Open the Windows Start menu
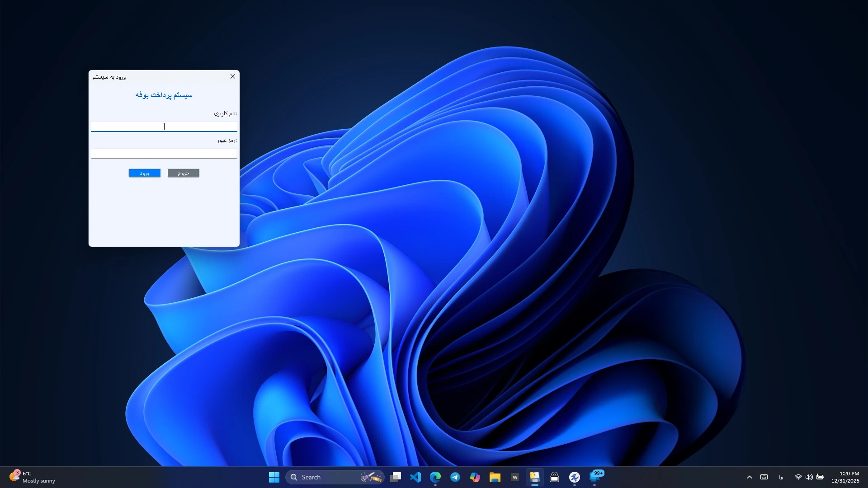Image resolution: width=868 pixels, height=488 pixels. click(x=274, y=477)
